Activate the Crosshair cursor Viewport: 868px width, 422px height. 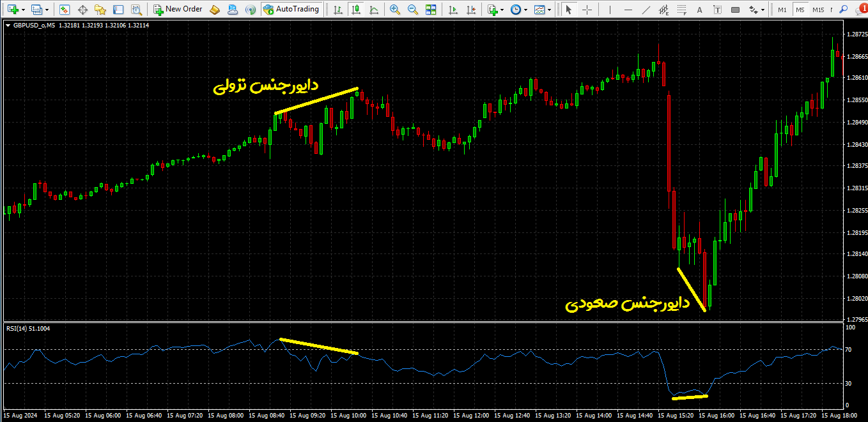586,10
